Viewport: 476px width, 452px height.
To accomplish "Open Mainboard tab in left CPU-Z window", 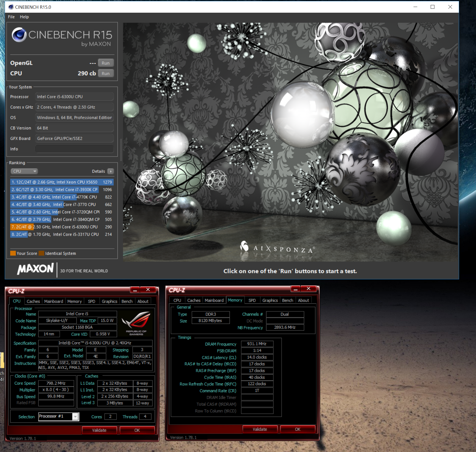I will (54, 301).
